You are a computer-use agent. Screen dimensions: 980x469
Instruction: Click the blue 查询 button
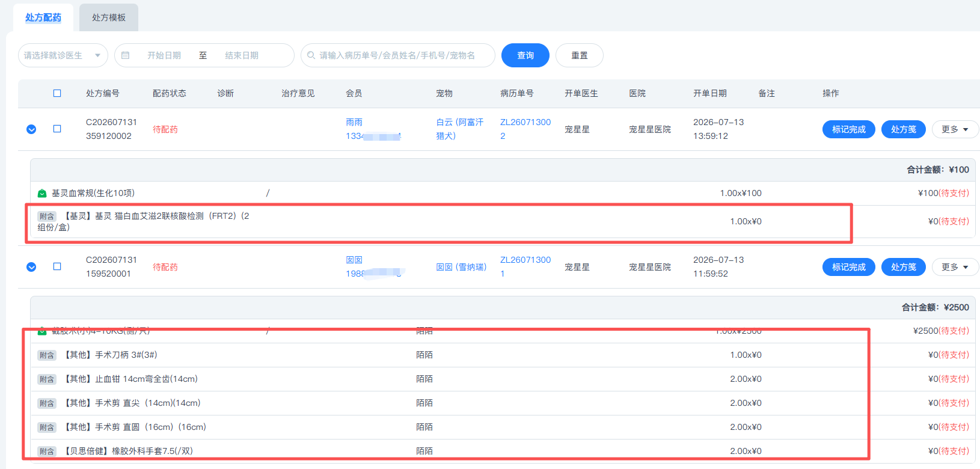[525, 55]
